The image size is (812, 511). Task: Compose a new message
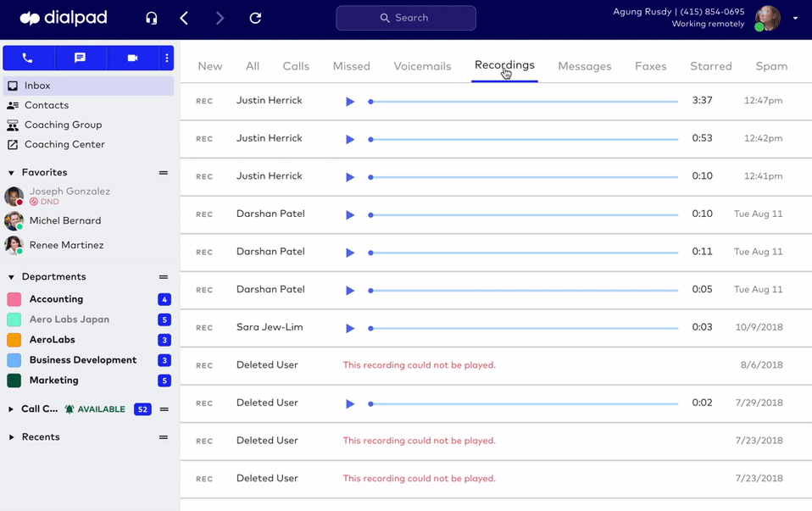(81, 58)
